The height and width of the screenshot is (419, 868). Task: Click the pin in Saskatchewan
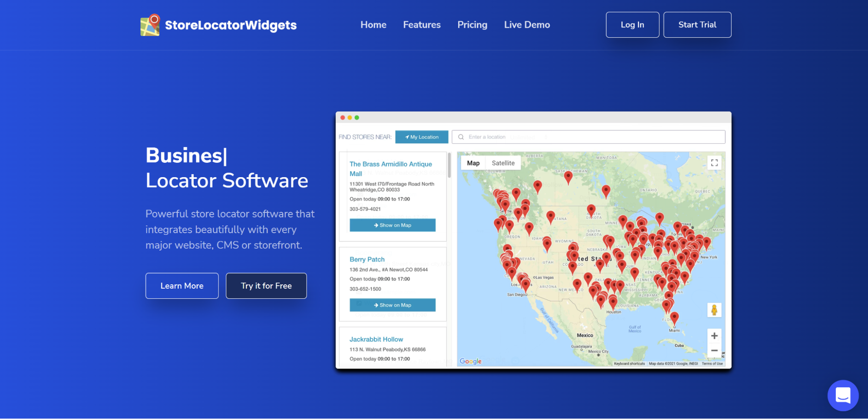(x=568, y=177)
